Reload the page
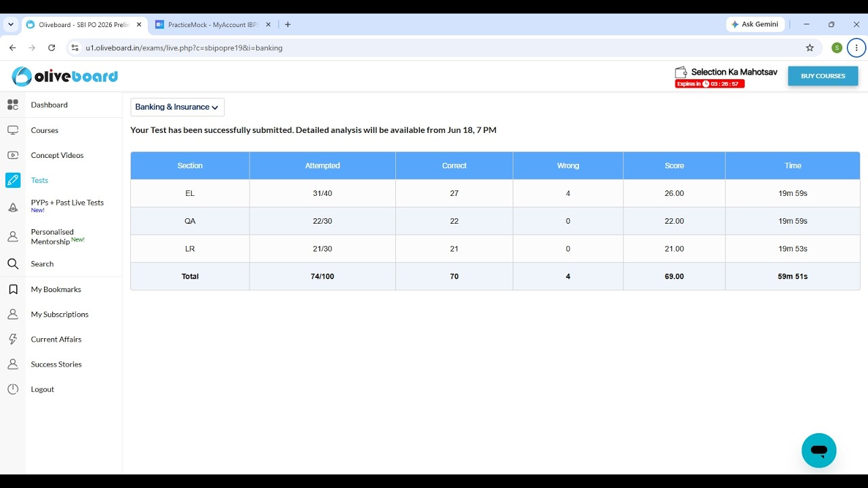 click(52, 48)
